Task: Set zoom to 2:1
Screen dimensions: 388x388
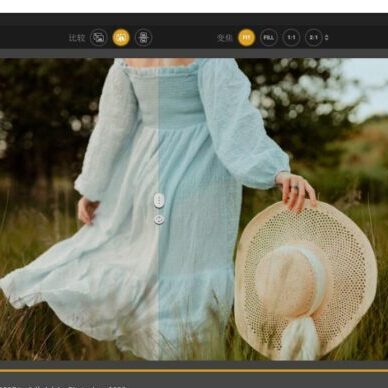Action: [x=313, y=37]
